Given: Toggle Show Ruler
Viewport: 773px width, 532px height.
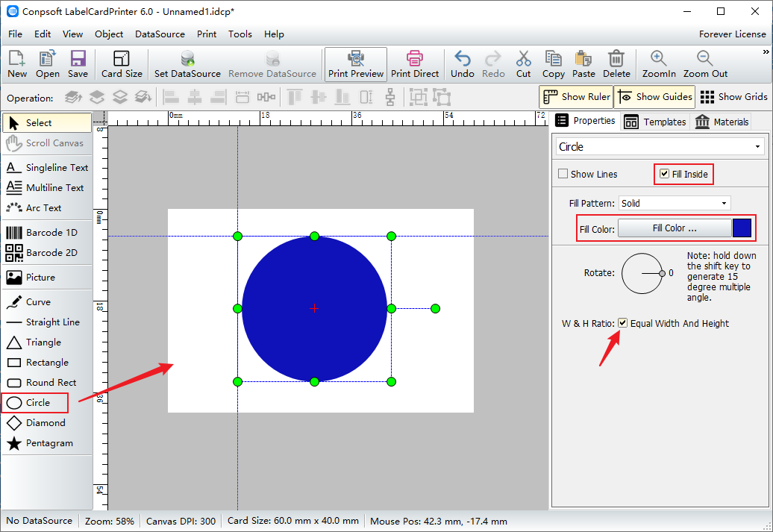Looking at the screenshot, I should [576, 97].
